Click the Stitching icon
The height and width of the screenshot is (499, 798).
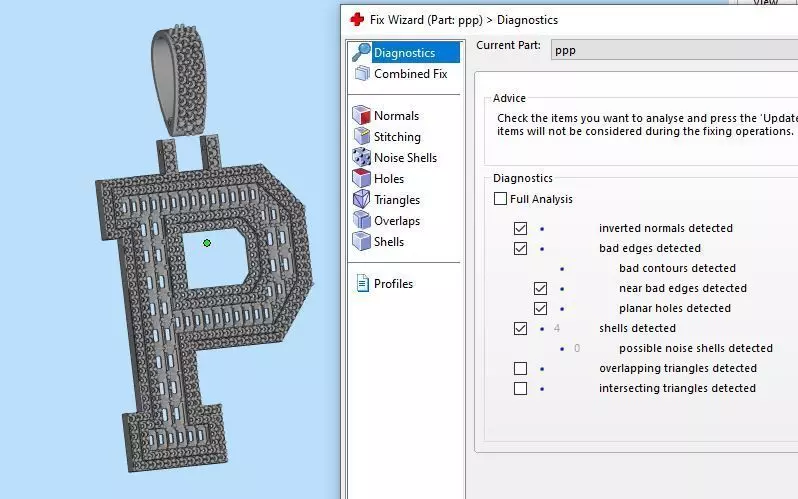(361, 136)
